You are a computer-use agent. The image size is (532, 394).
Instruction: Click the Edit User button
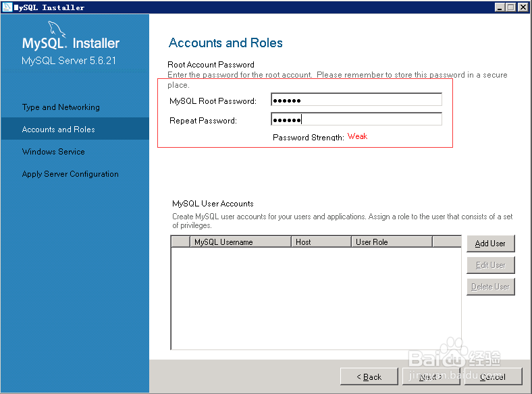point(491,265)
